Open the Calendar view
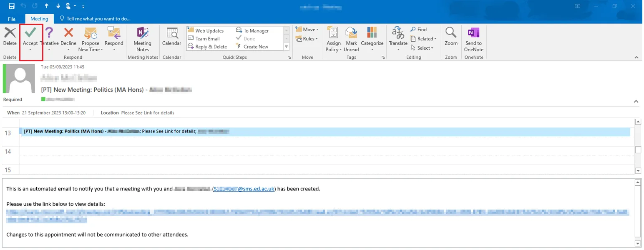The height and width of the screenshot is (250, 644). 171,38
